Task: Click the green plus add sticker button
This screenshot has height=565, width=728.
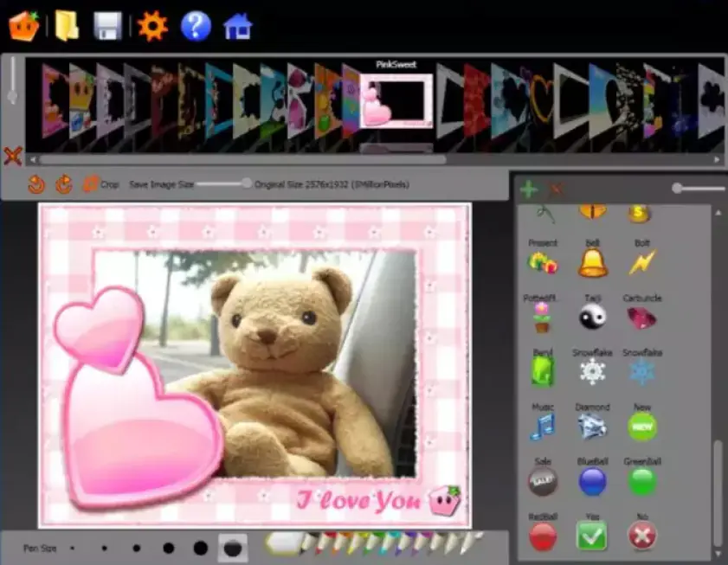Action: pyautogui.click(x=528, y=189)
